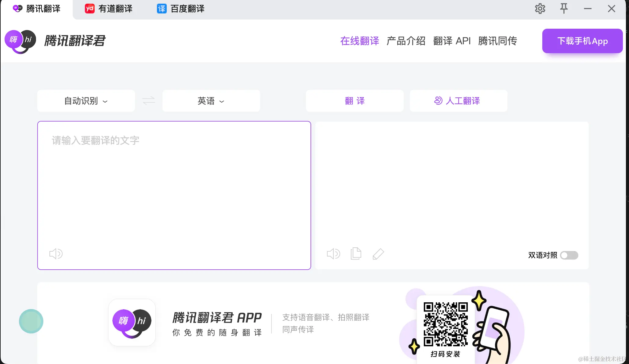
Task: Toggle the 双语对照 switch
Action: pyautogui.click(x=569, y=255)
